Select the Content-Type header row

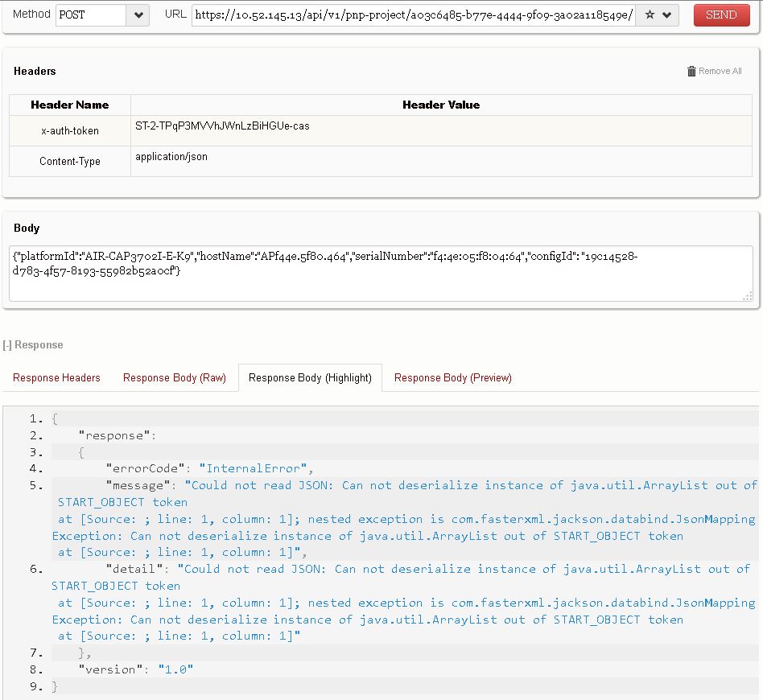[x=70, y=162]
